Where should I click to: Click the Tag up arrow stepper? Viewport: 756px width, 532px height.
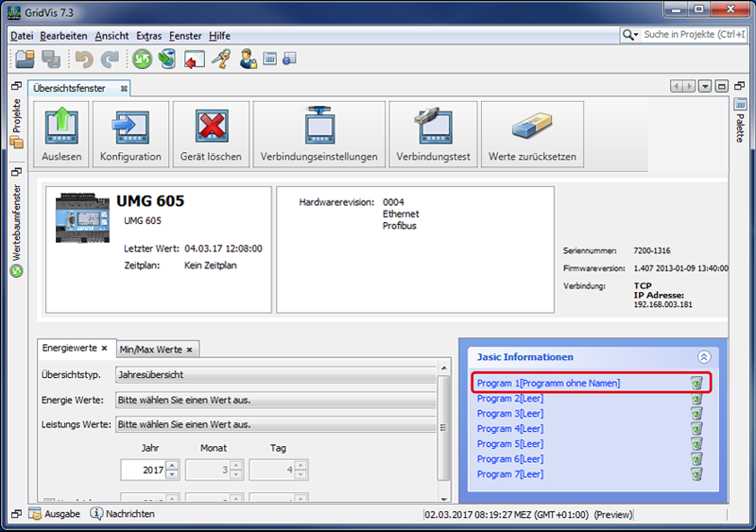(301, 466)
